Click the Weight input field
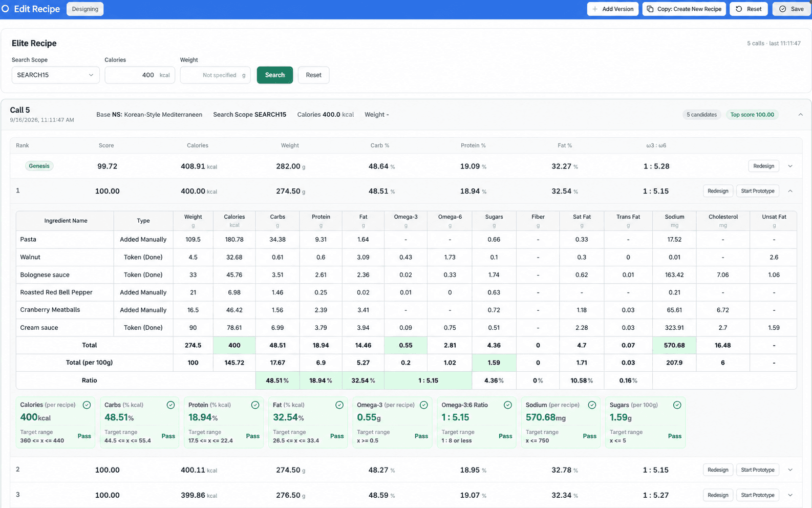The image size is (812, 508). click(215, 75)
